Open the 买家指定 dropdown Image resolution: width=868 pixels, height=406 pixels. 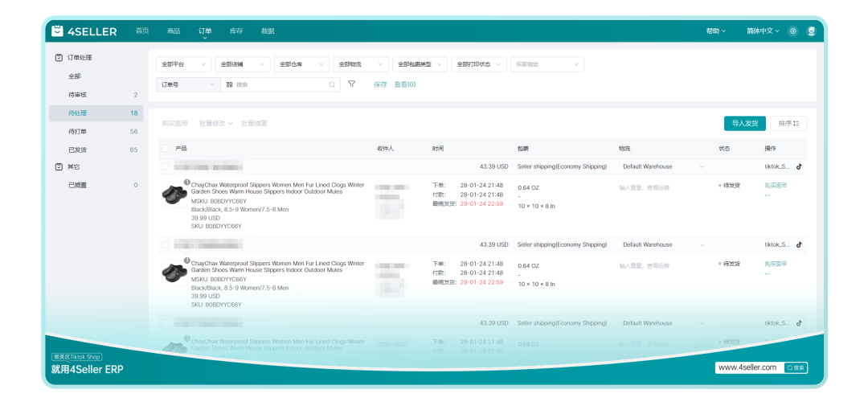pos(547,64)
